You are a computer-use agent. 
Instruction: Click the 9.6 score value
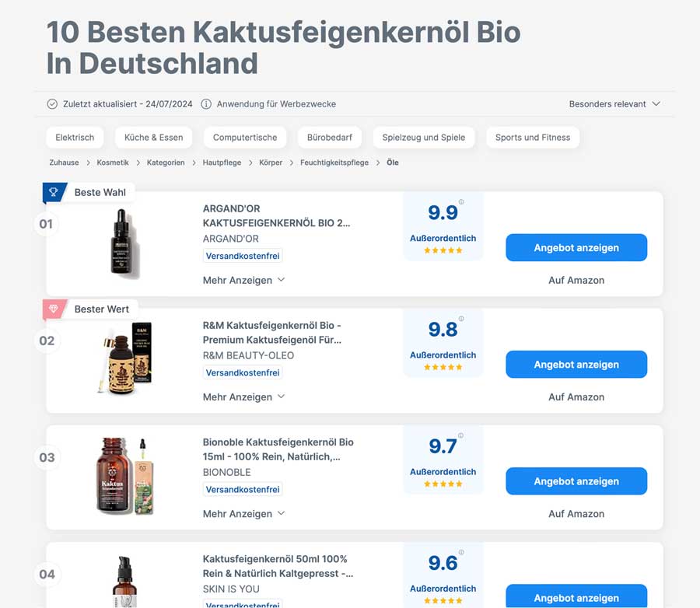pyautogui.click(x=443, y=564)
